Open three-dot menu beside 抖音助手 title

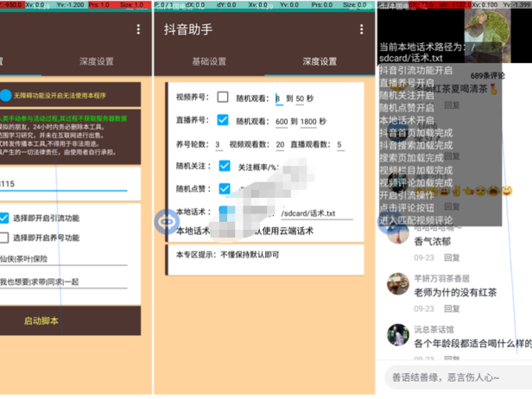pos(361,29)
